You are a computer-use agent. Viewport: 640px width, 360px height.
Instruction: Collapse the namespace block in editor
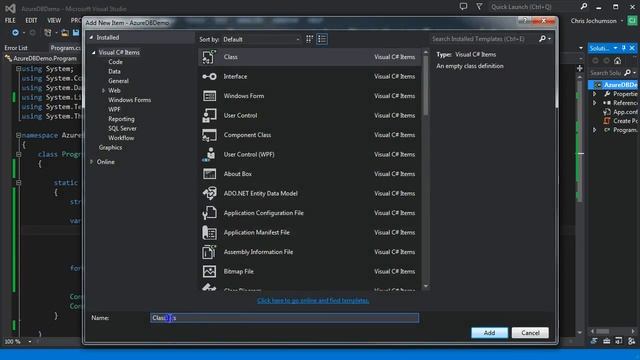[18, 135]
